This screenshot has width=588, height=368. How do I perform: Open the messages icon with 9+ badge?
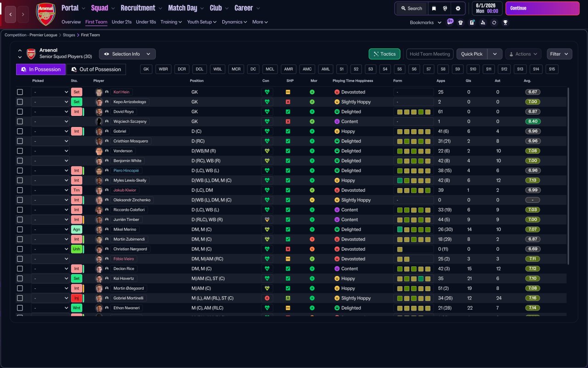[450, 22]
